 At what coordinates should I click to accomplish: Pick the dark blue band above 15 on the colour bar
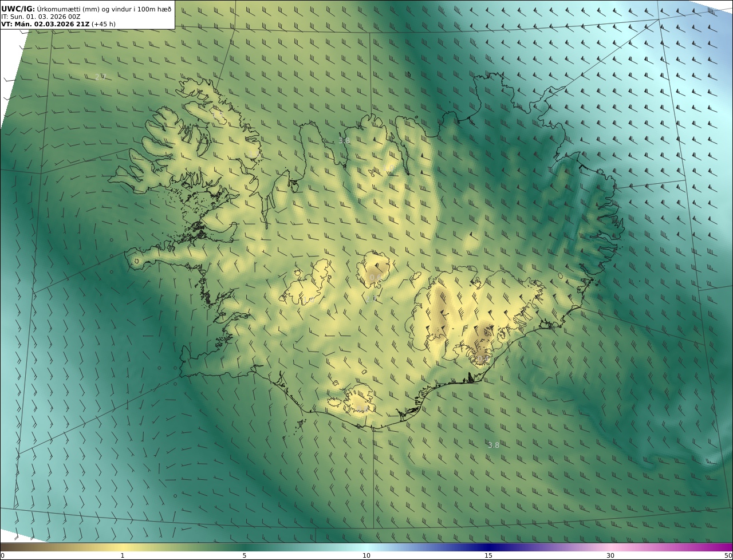pos(488,547)
